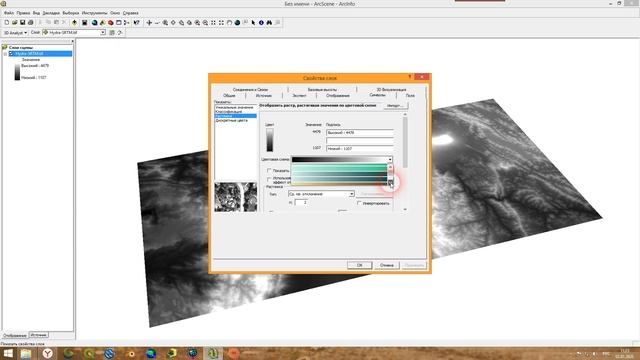The width and height of the screenshot is (640, 360).
Task: Open the red ArcToolbox icon
Action: tap(111, 22)
